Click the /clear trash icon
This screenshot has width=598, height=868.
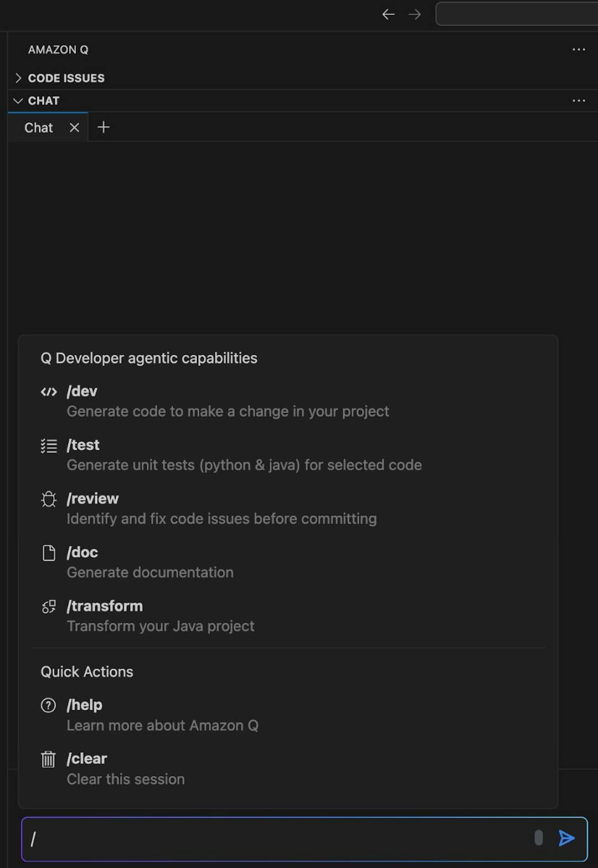(48, 759)
